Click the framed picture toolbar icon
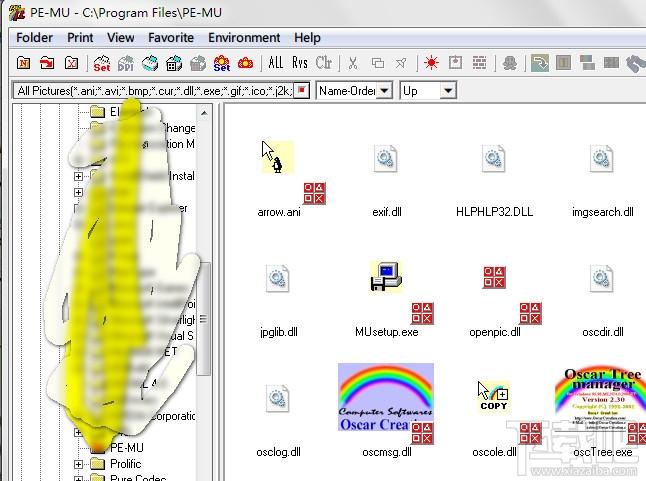Viewport: 646px width, 481px height. coord(455,63)
